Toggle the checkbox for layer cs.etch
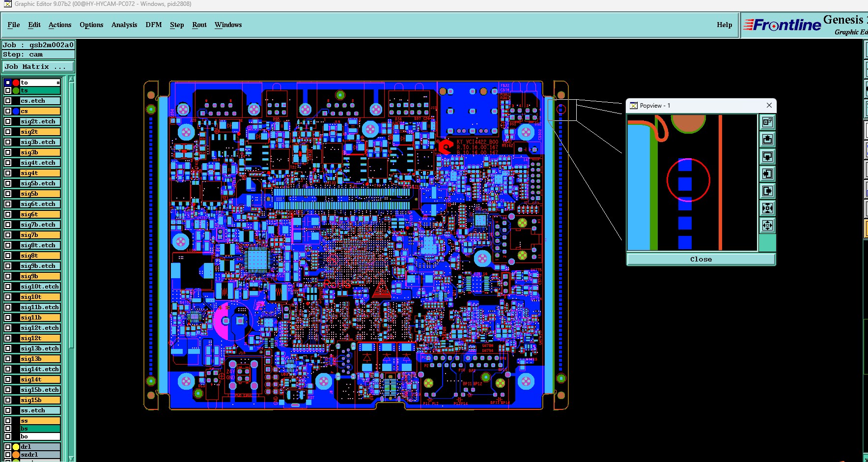 click(x=8, y=101)
